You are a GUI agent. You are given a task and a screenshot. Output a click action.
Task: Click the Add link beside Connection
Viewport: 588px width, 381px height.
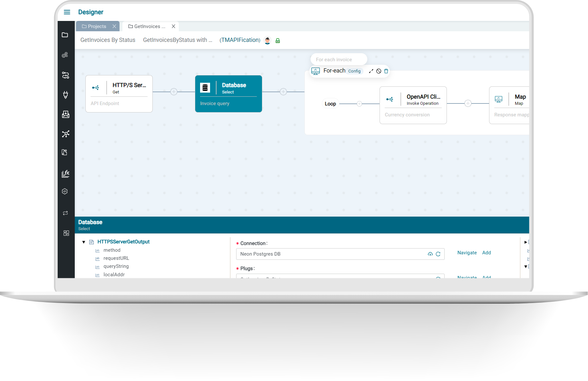(486, 253)
